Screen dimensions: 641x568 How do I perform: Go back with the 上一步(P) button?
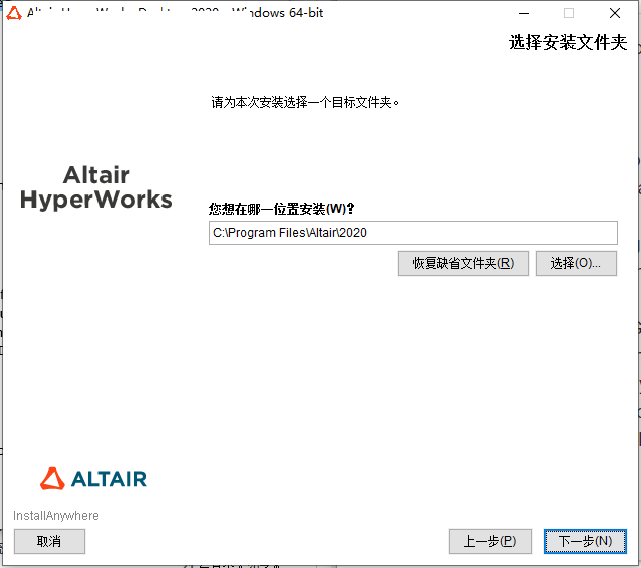(x=490, y=541)
